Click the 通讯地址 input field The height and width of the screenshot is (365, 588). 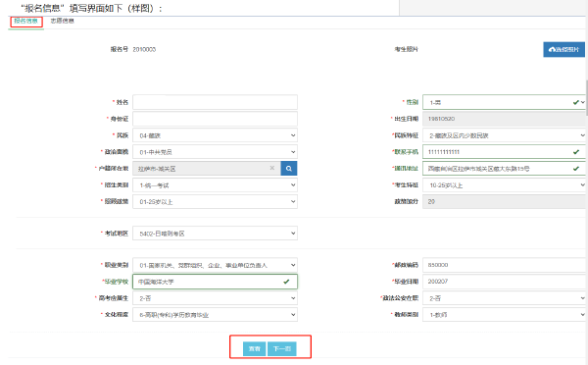point(505,169)
